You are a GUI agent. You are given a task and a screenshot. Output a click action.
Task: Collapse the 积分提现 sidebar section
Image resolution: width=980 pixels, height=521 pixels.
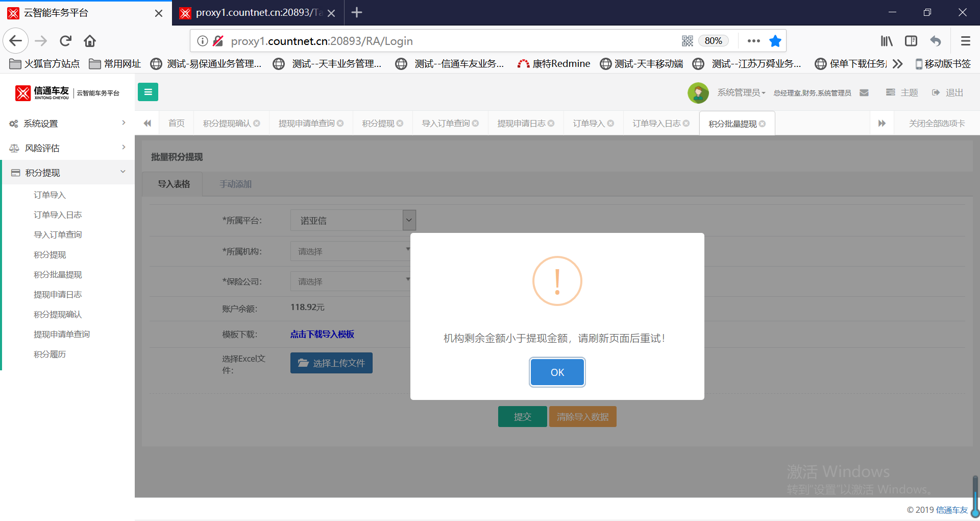pyautogui.click(x=66, y=173)
